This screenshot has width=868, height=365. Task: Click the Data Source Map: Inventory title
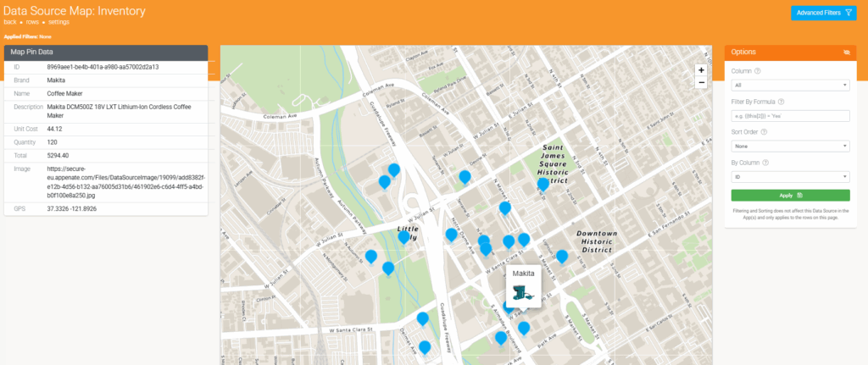[x=75, y=10]
